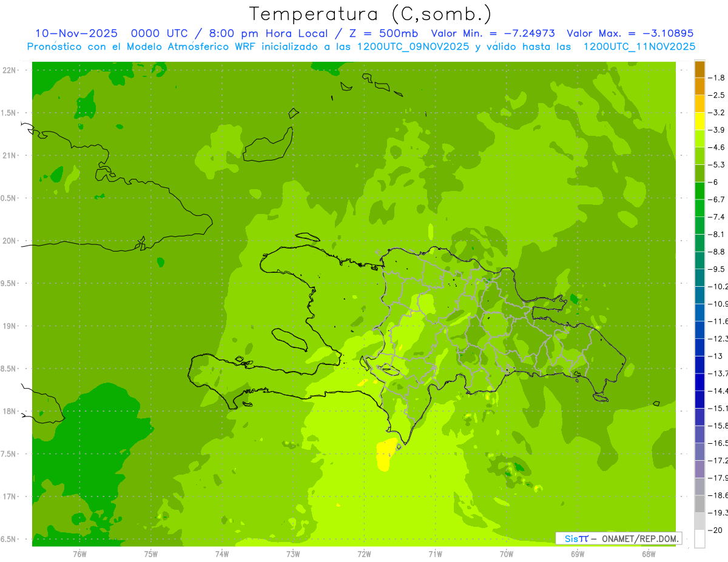Viewport: 728px width, 562px height.
Task: Click the '-14.4' legend value
Action: [x=718, y=390]
